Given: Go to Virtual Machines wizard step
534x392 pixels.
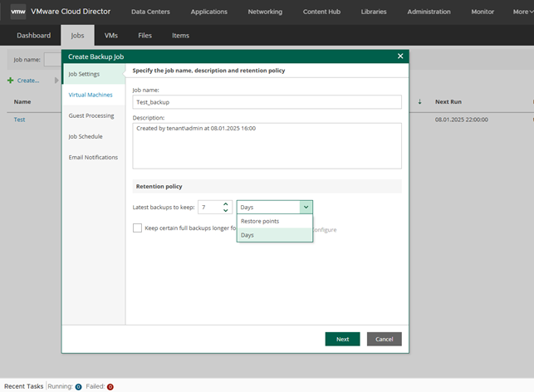Looking at the screenshot, I should (91, 95).
